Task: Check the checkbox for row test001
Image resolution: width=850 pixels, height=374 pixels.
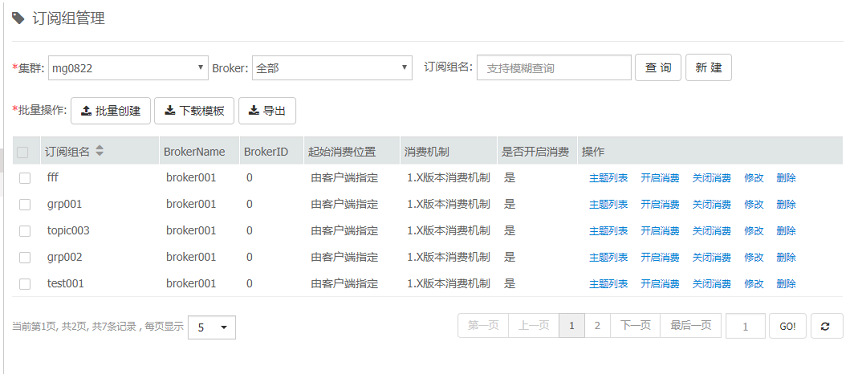Action: [25, 283]
